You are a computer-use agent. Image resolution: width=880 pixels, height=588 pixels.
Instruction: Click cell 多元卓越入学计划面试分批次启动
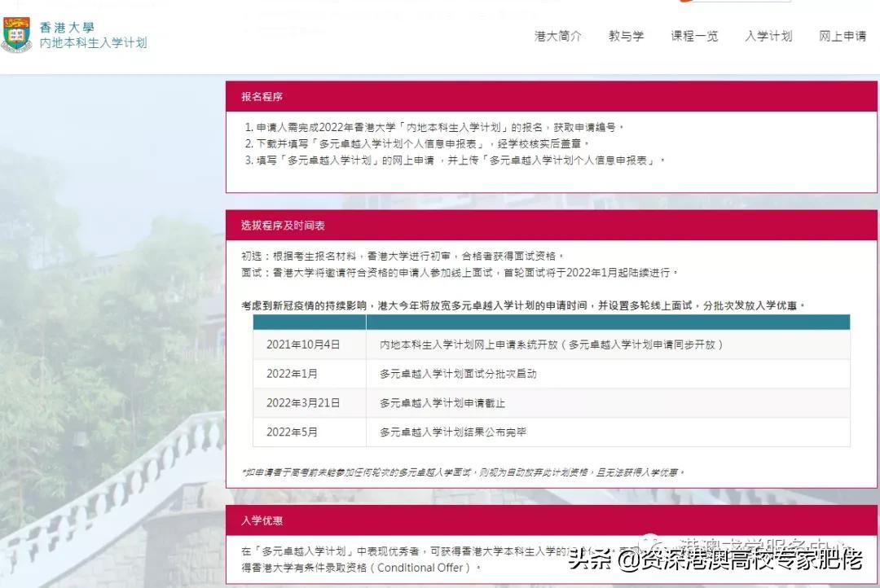pyautogui.click(x=608, y=374)
